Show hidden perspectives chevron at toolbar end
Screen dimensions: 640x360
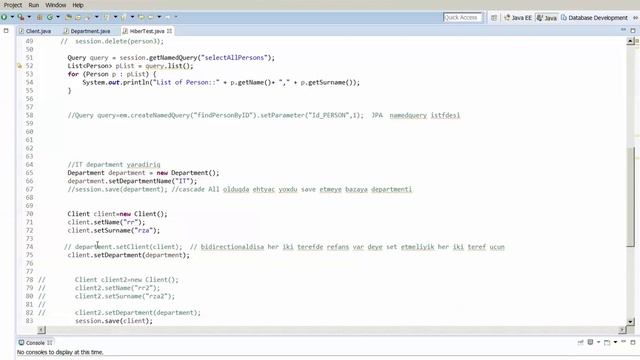636,18
